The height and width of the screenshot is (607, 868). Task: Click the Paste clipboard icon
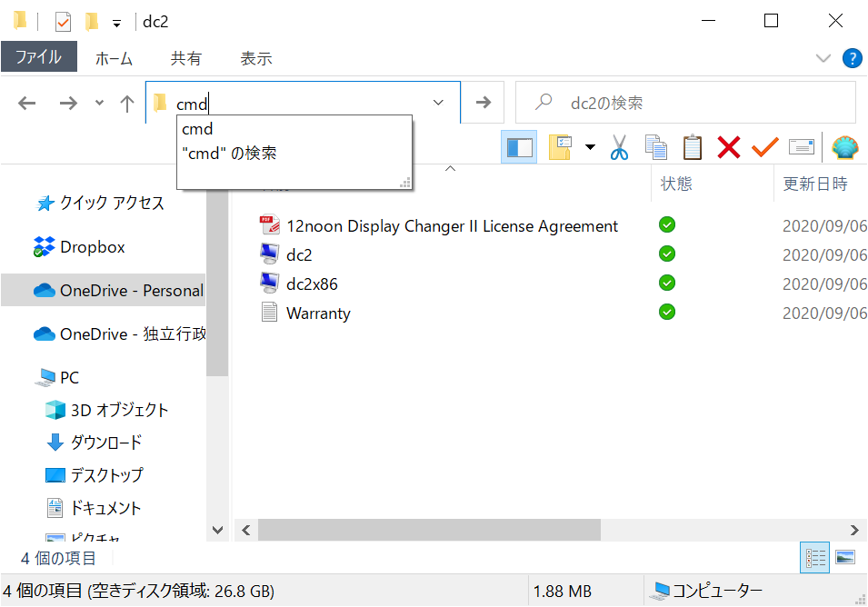pos(692,148)
